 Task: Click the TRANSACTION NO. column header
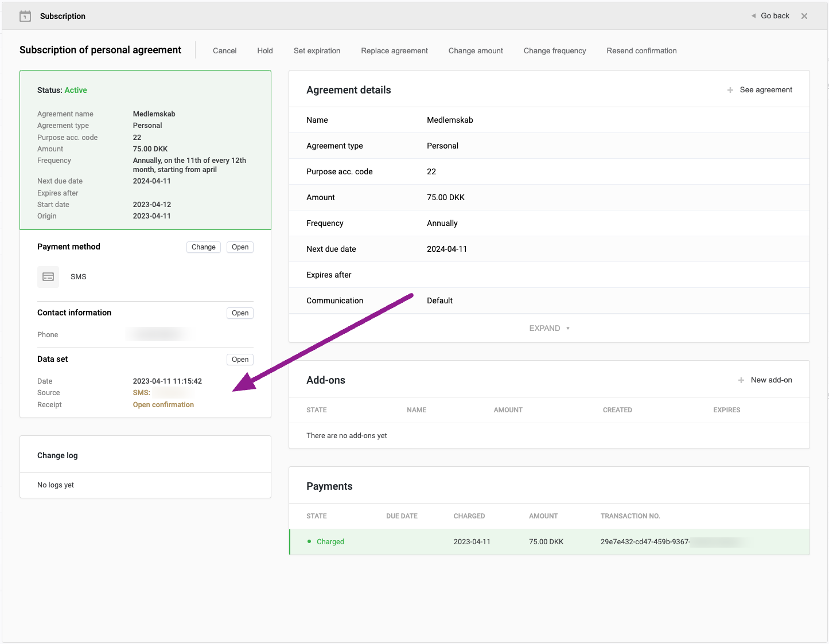[630, 516]
